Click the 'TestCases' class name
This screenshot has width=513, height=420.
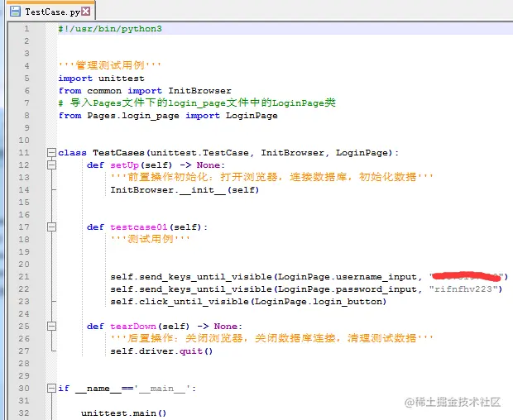(118, 153)
